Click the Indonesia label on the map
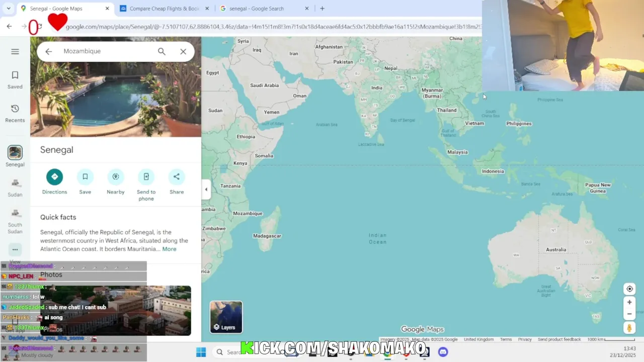Viewport: 644px width, 362px height. (x=493, y=171)
